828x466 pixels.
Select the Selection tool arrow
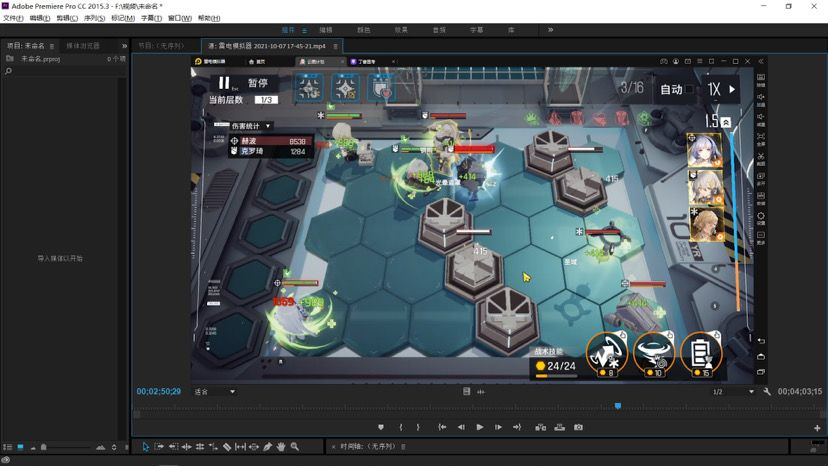tap(146, 447)
